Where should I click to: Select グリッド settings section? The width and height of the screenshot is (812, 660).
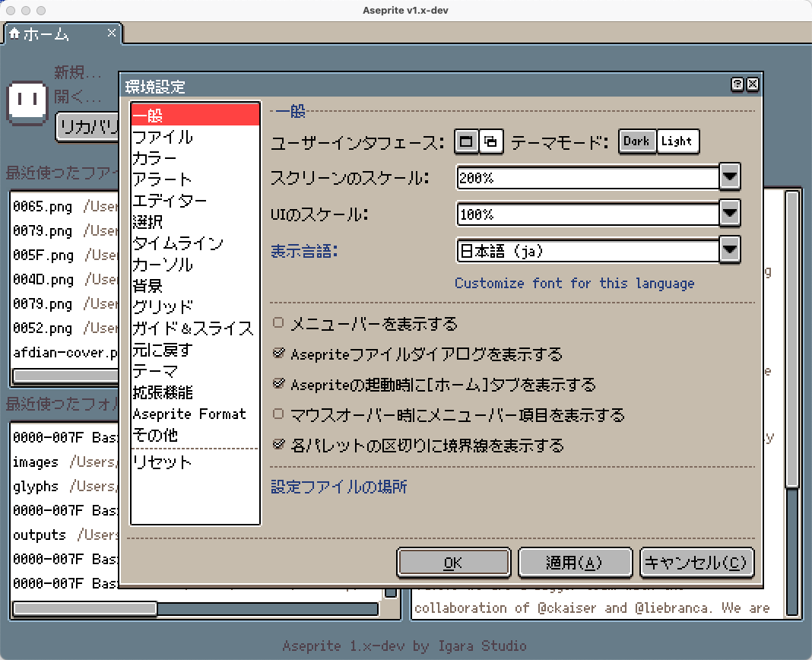pos(195,306)
